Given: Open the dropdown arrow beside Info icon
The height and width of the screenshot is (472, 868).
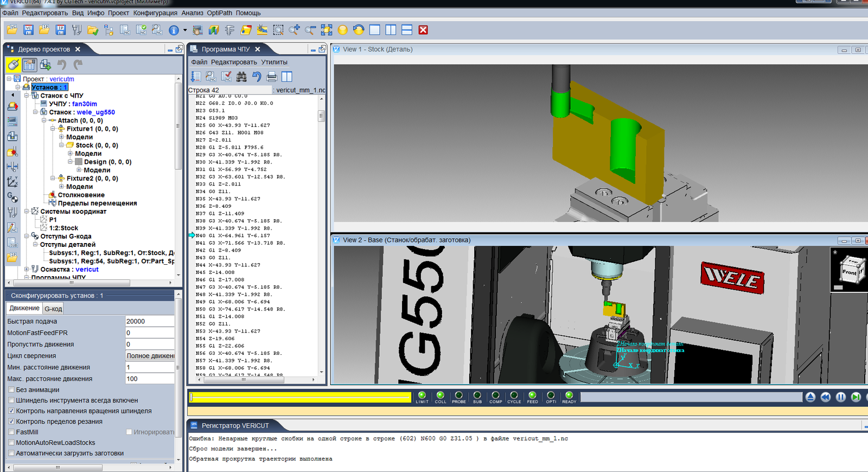Looking at the screenshot, I should click(x=185, y=30).
